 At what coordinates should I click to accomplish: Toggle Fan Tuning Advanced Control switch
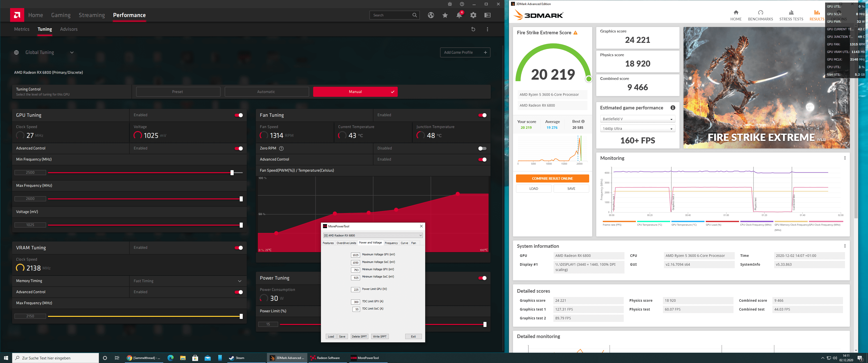coord(482,160)
